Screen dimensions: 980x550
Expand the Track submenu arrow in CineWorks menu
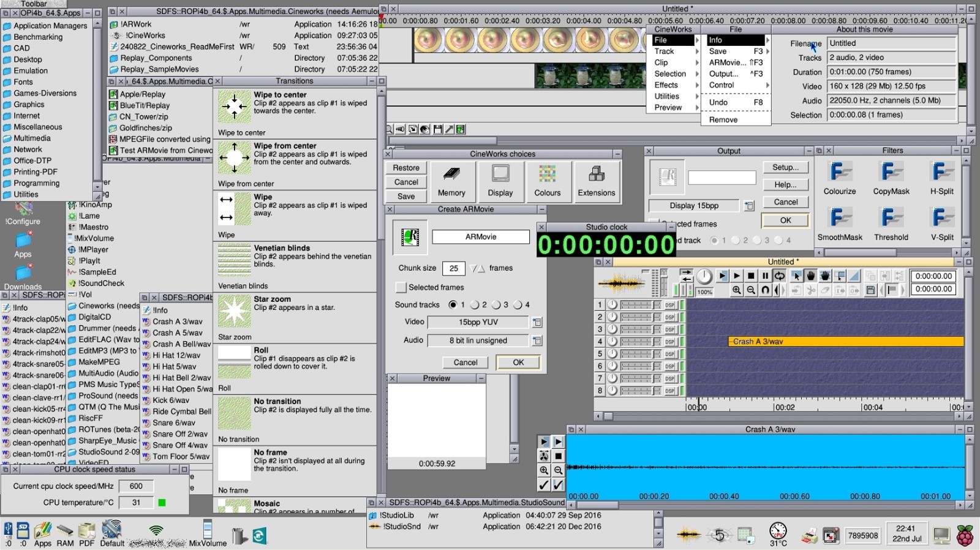pyautogui.click(x=696, y=51)
